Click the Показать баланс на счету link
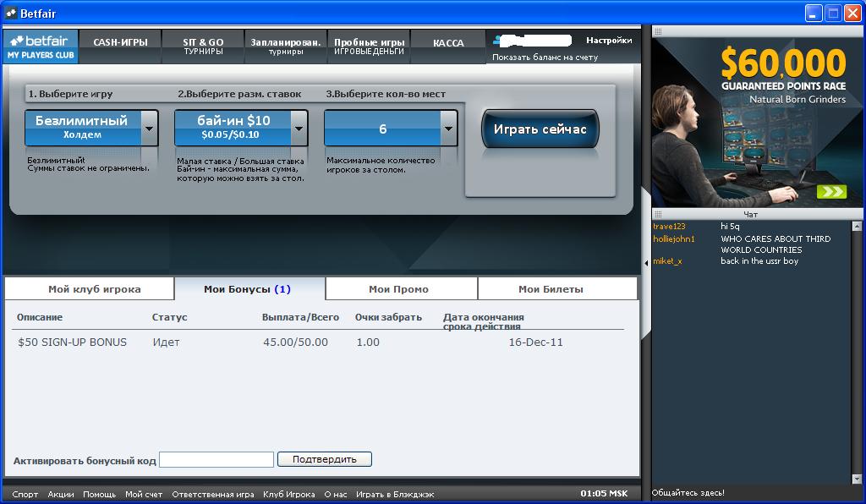866x504 pixels. pos(545,58)
